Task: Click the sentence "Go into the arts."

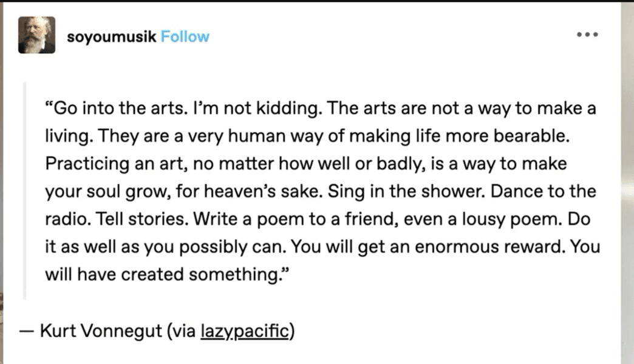Action: tap(115, 108)
